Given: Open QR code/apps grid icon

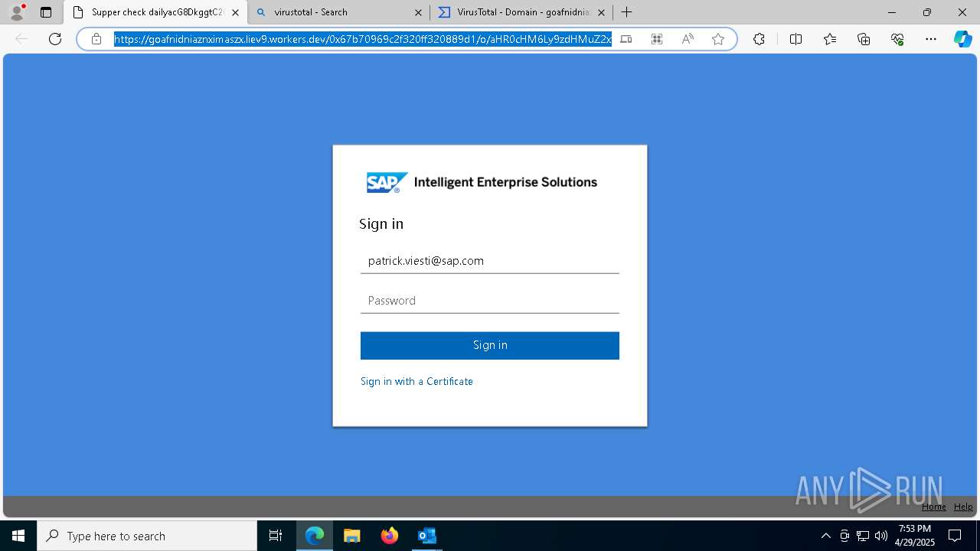Looking at the screenshot, I should 657,39.
